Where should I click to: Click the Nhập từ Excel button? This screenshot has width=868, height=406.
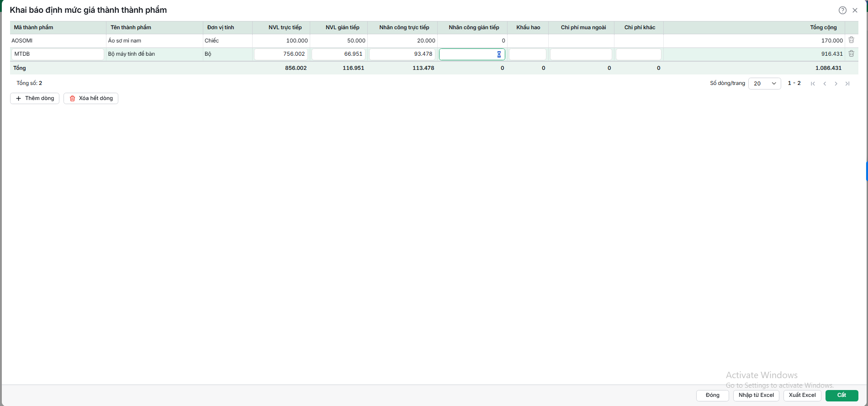pyautogui.click(x=756, y=395)
